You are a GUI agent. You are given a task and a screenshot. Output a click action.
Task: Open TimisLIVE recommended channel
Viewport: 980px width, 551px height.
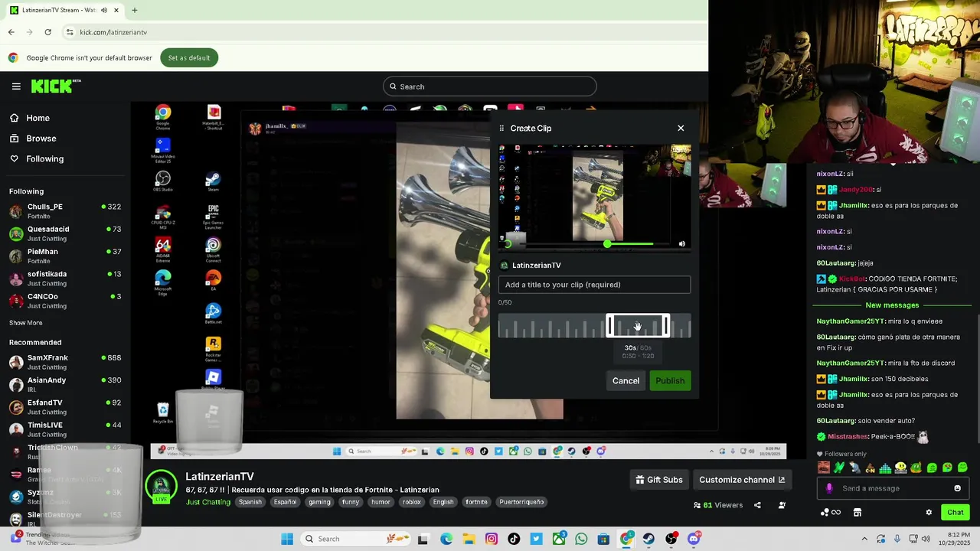click(65, 429)
